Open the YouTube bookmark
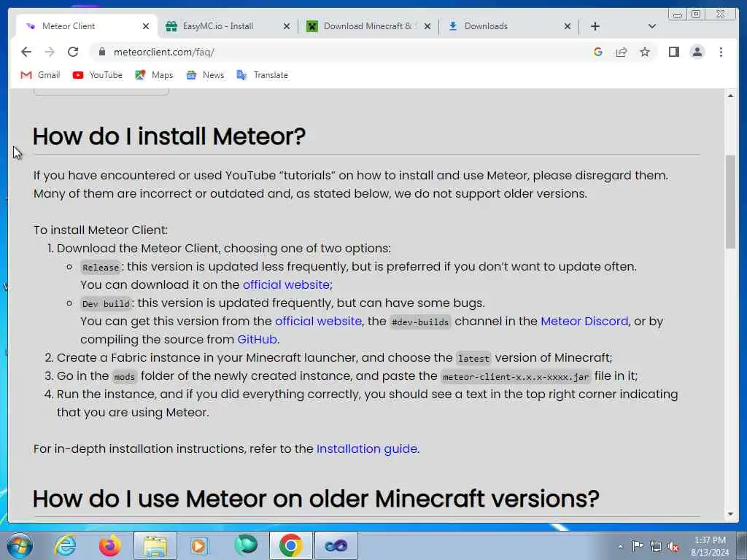747x560 pixels. tap(98, 75)
